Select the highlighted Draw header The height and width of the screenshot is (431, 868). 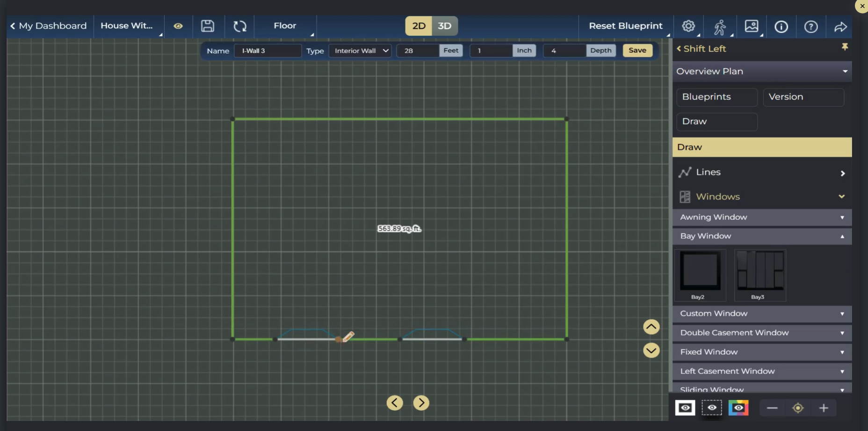click(x=762, y=147)
